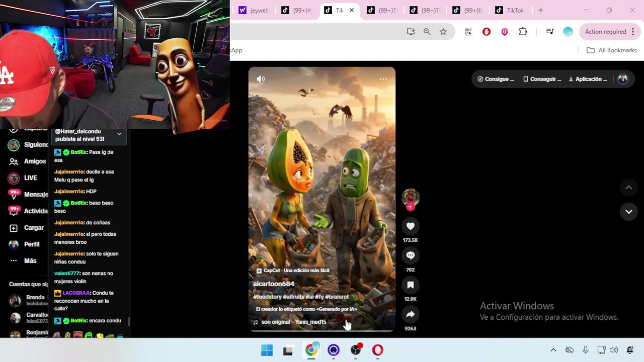This screenshot has width=644, height=362.
Task: Open the #foodstory hashtag
Action: (267, 297)
